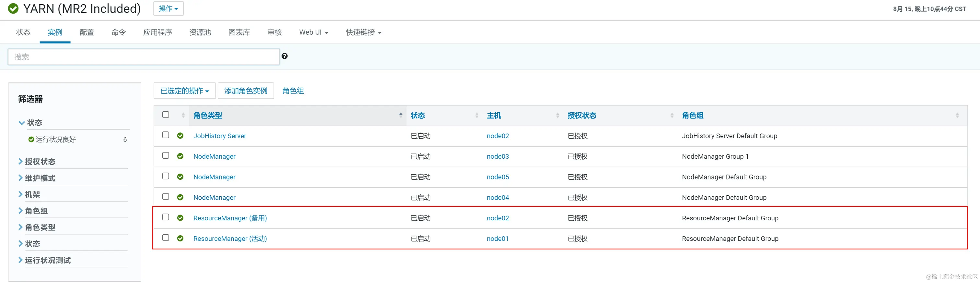Viewport: 980px width, 282px height.
Task: Click status icon in the node05 NodeManager row
Action: [180, 177]
